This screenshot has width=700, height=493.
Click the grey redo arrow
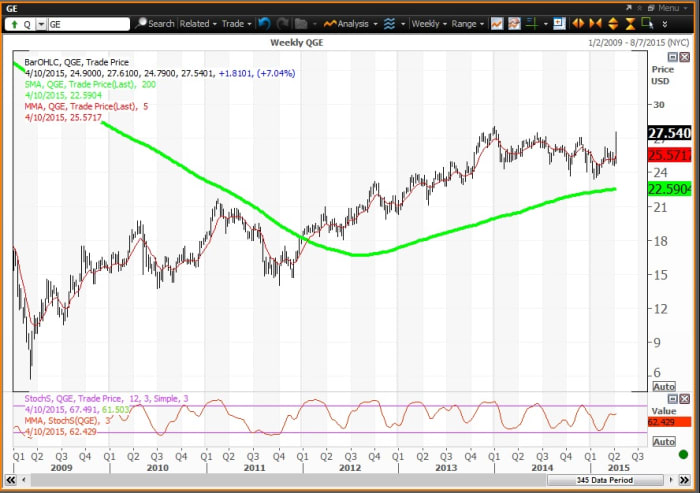[282, 23]
